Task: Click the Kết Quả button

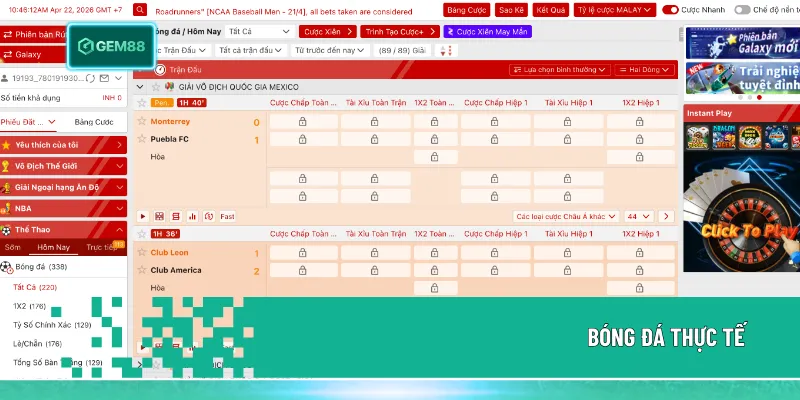Action: (x=551, y=10)
